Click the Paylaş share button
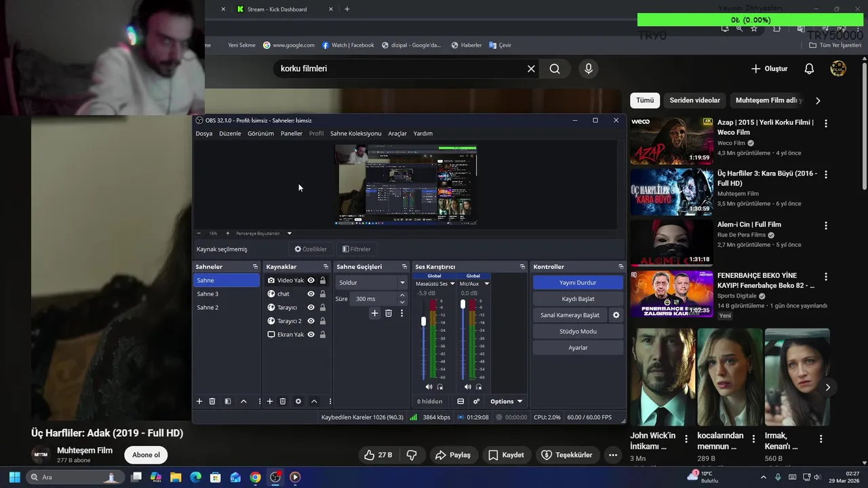This screenshot has width=868, height=488. pyautogui.click(x=453, y=455)
